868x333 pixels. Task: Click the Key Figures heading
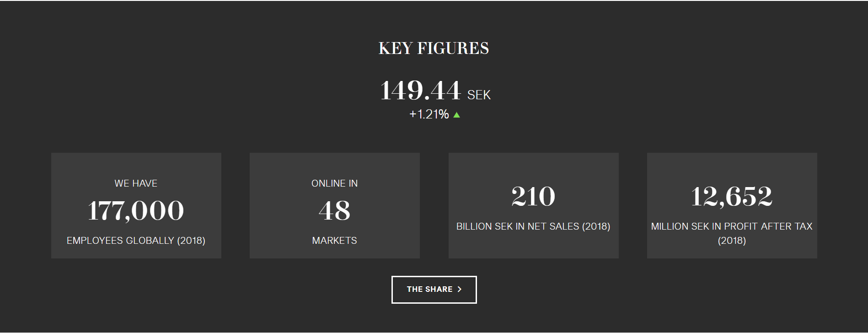click(434, 48)
